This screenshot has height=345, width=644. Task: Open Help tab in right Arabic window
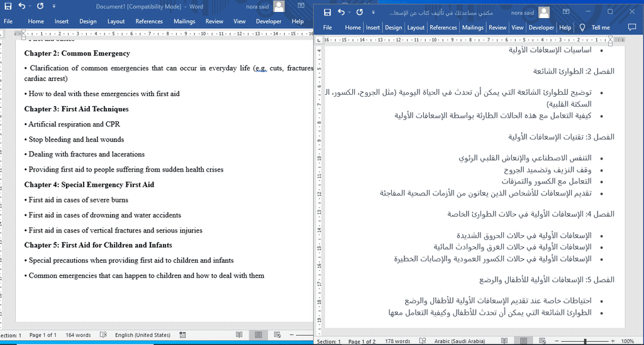565,28
